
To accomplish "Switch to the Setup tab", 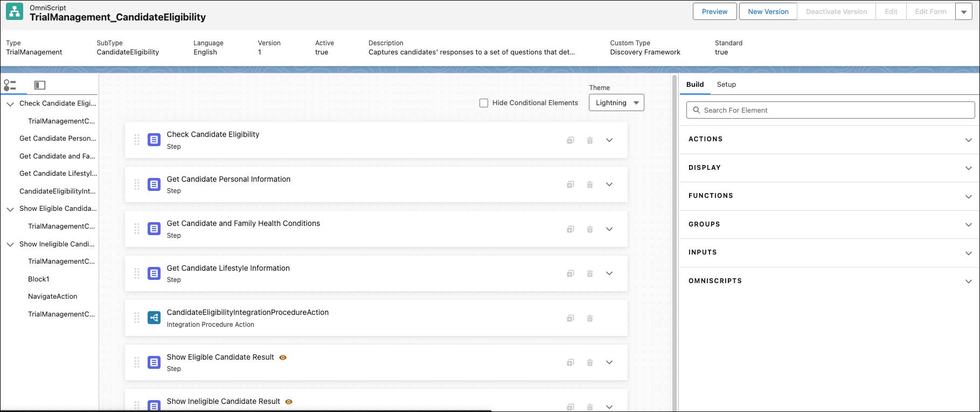I will 726,85.
